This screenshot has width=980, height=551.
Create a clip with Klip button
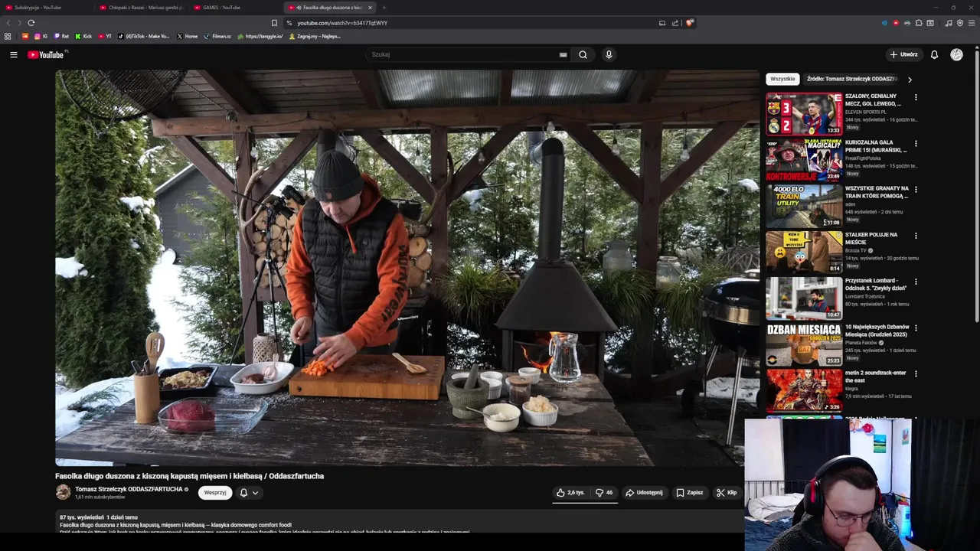[x=726, y=493]
